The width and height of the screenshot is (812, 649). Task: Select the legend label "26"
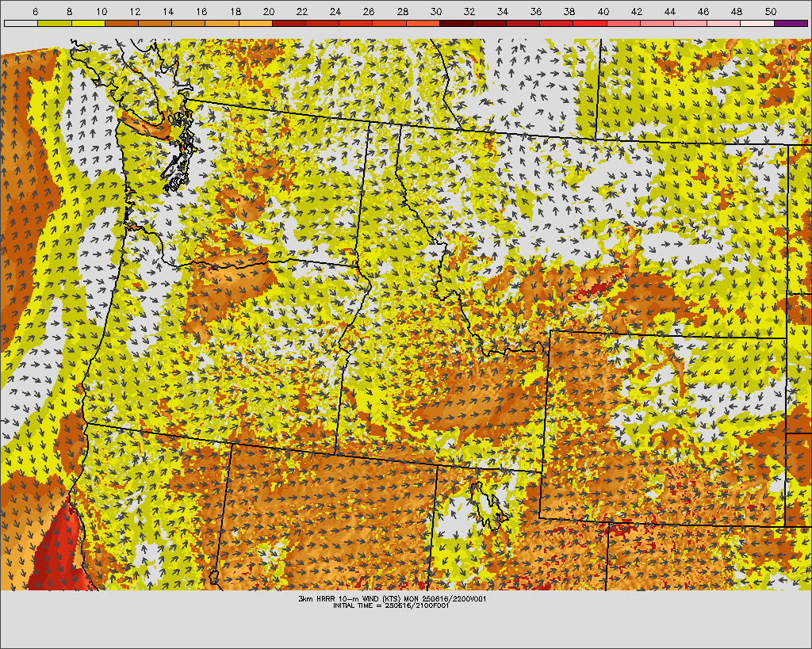point(369,11)
